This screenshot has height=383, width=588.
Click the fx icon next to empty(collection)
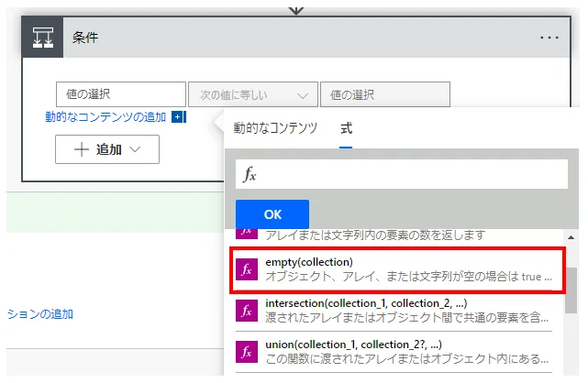(x=246, y=269)
